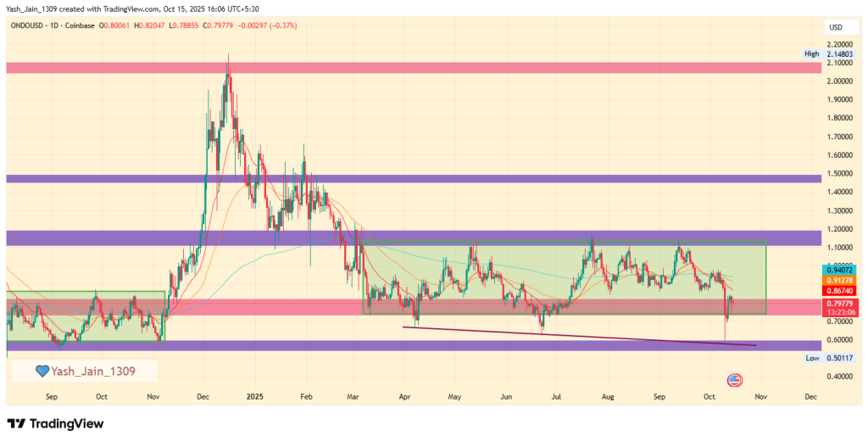Click the current price tag 0.79779
The height and width of the screenshot is (442, 868).
pyautogui.click(x=841, y=302)
